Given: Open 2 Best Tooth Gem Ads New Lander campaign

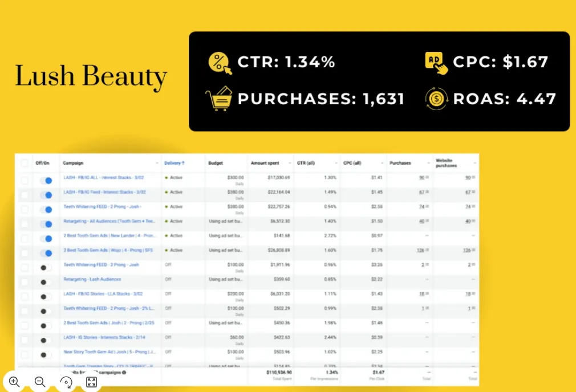Looking at the screenshot, I should click(109, 236).
